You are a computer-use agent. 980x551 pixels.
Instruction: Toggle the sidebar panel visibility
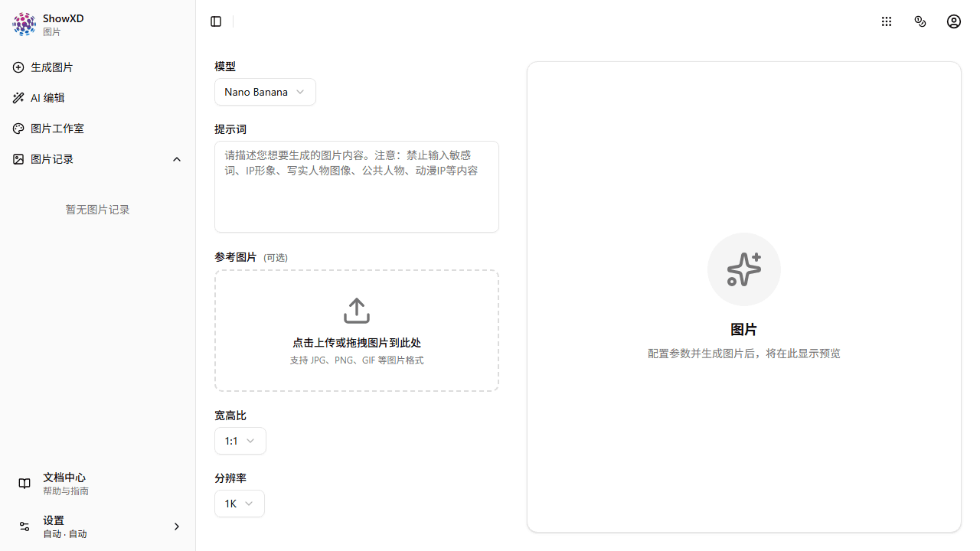[215, 21]
